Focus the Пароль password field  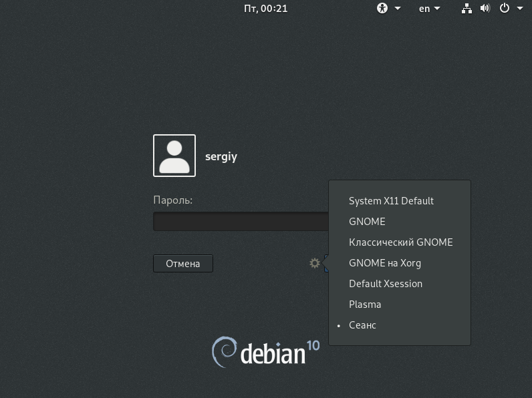241,222
